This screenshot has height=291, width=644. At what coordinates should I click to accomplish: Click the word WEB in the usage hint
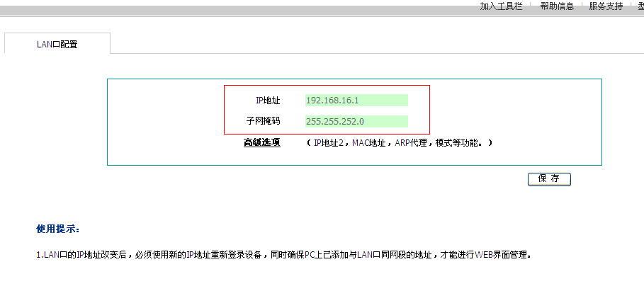(483, 255)
